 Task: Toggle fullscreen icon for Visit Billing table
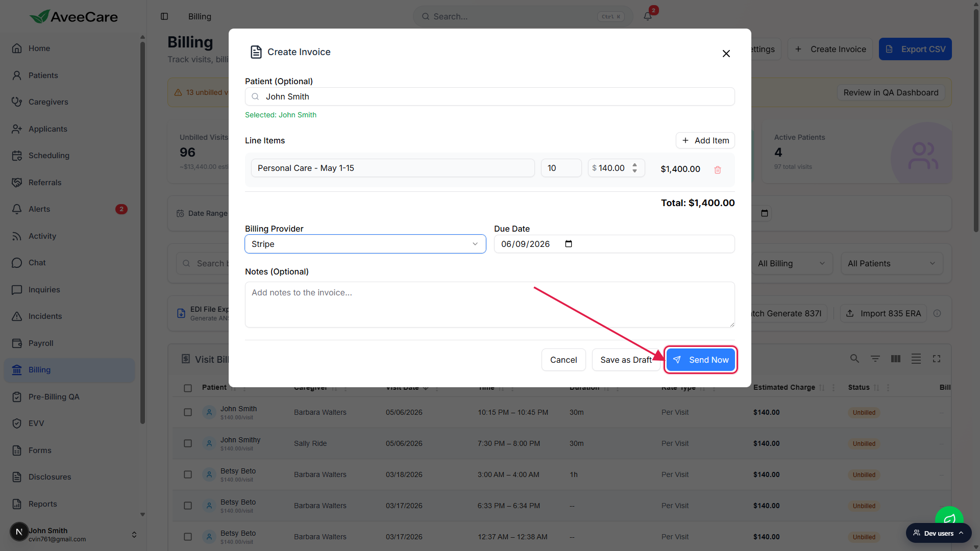tap(936, 359)
